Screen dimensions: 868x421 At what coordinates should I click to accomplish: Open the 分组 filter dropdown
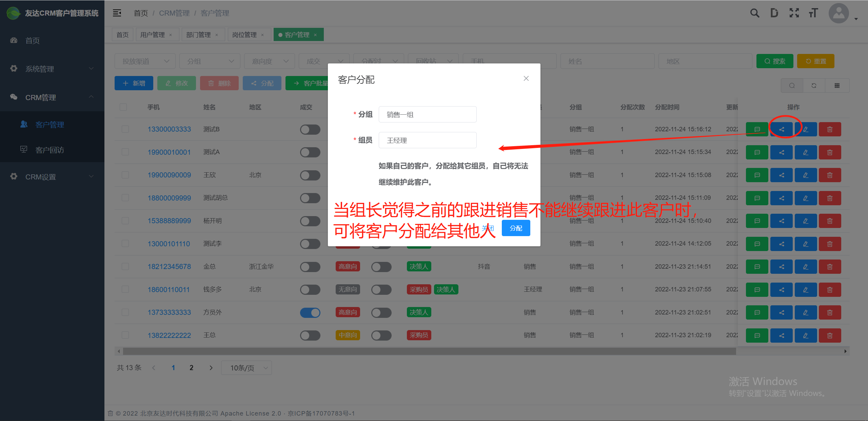click(210, 61)
